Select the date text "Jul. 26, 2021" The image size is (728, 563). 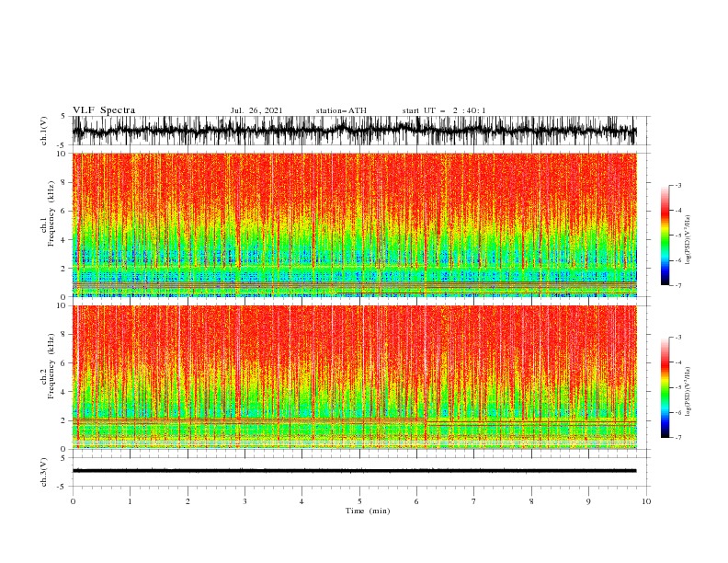(x=256, y=110)
